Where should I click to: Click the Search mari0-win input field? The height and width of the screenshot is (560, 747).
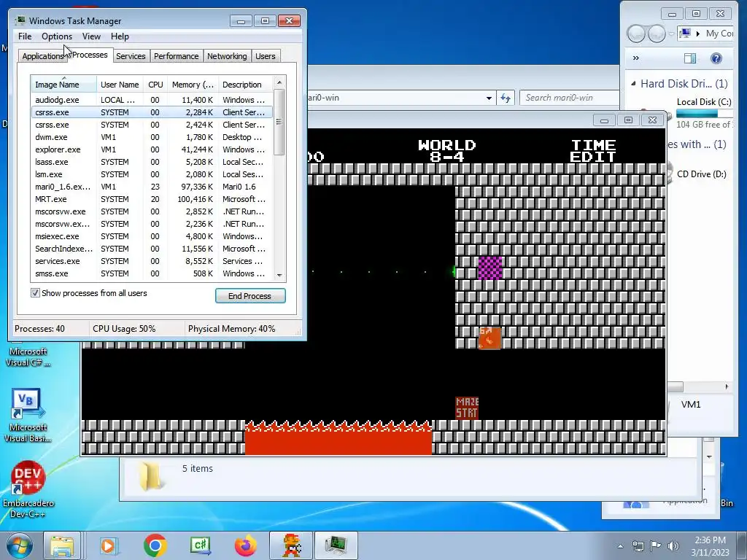coord(569,98)
